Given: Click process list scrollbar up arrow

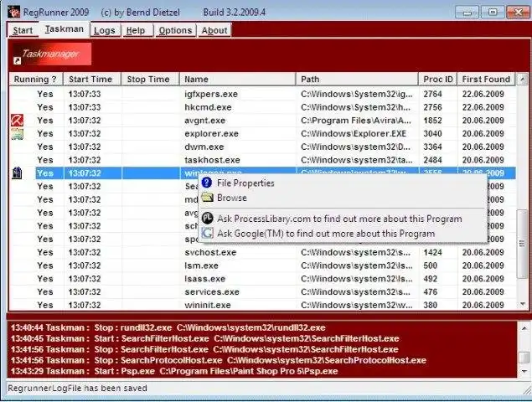Looking at the screenshot, I should [x=523, y=80].
